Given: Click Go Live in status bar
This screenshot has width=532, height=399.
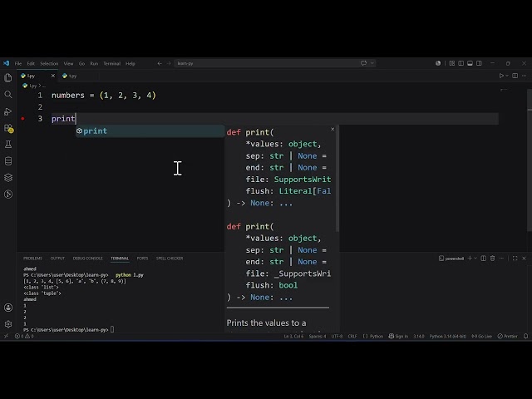Looking at the screenshot, I should coord(482,336).
